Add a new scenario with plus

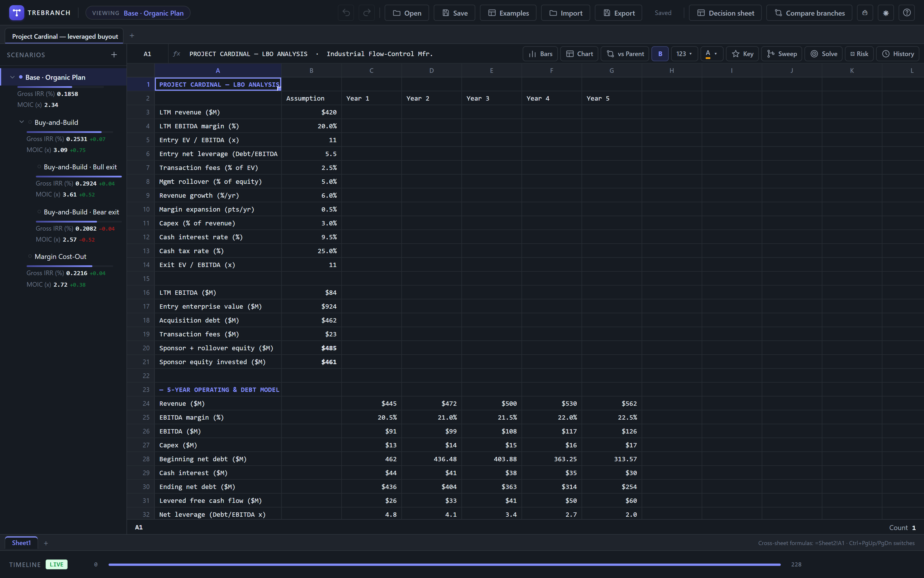(x=114, y=55)
